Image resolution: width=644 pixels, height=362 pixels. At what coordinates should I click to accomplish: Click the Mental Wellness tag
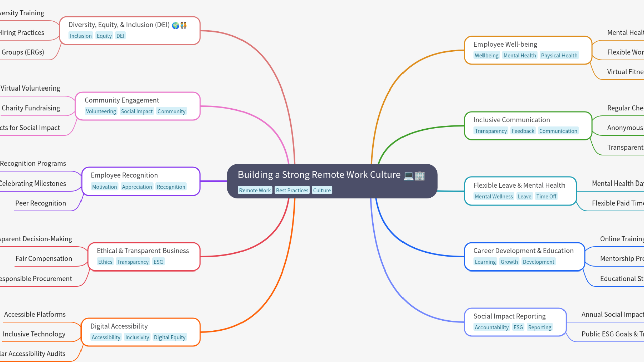pos(494,196)
